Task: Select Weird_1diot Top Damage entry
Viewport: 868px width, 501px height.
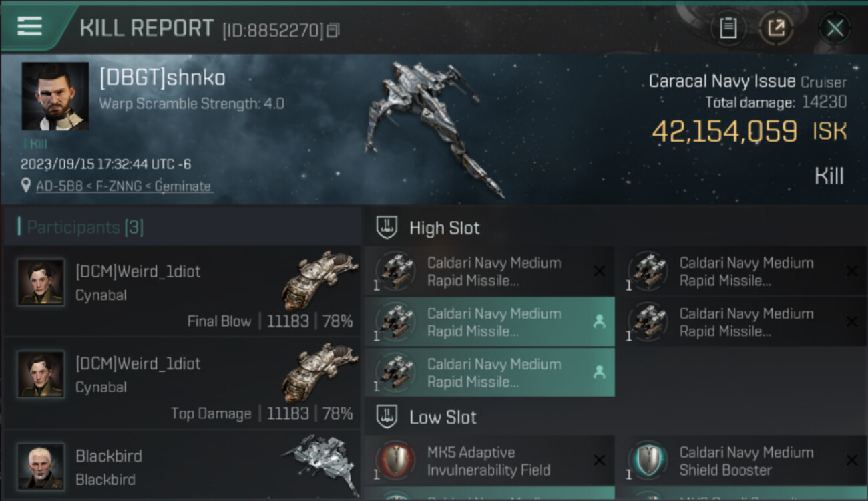Action: click(x=182, y=383)
